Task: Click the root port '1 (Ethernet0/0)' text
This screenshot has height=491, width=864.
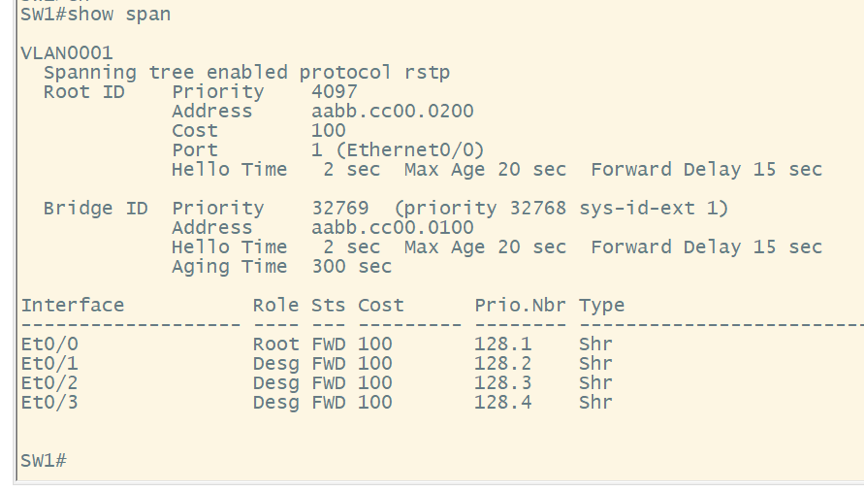Action: coord(397,150)
